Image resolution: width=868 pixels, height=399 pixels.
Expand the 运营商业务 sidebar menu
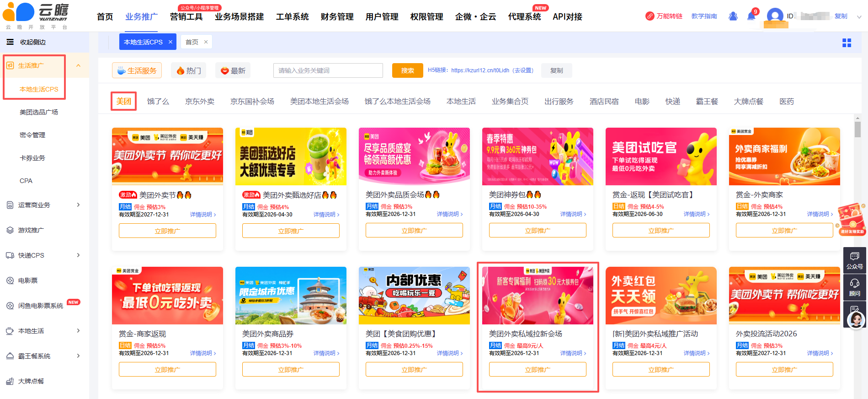[x=44, y=205]
